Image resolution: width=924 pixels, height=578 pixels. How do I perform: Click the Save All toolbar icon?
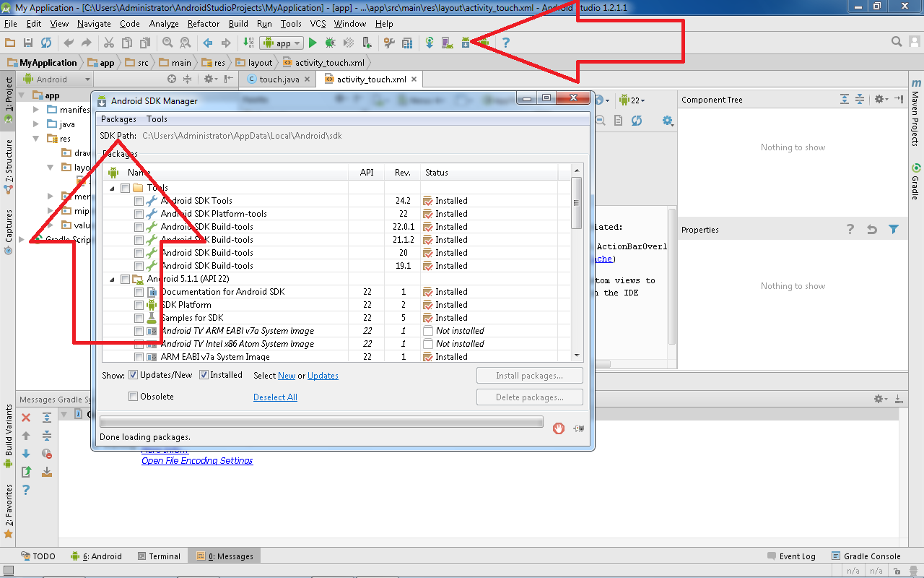28,43
